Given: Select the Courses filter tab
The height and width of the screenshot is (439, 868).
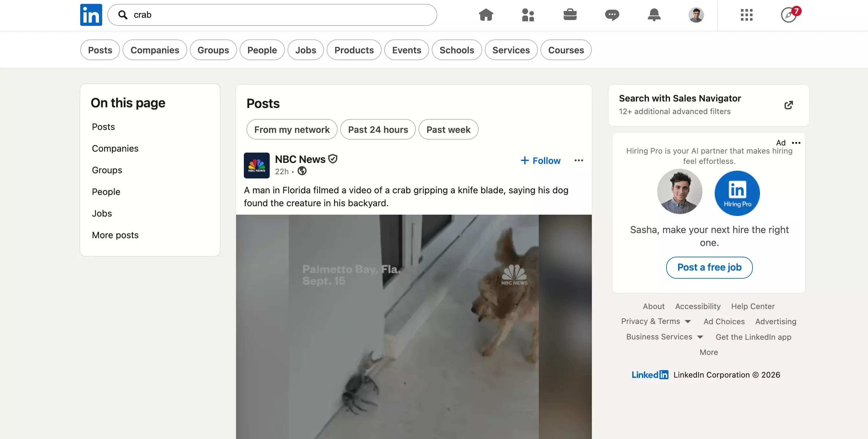Looking at the screenshot, I should click(566, 50).
